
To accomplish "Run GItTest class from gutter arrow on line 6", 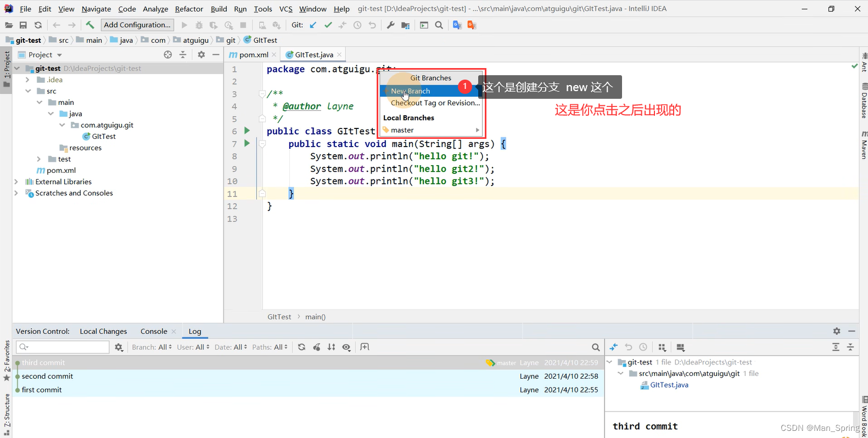I will coord(247,131).
